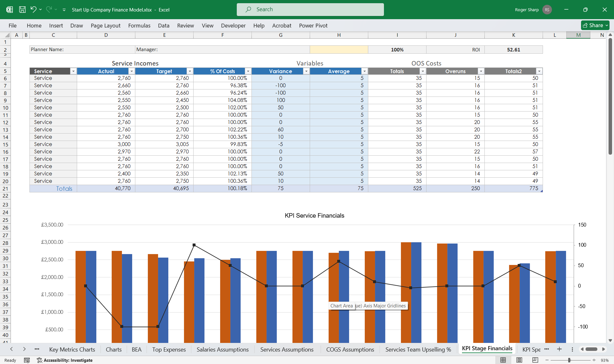Open Totals2 column filter dropdown
Image resolution: width=614 pixels, height=364 pixels.
[x=539, y=71]
